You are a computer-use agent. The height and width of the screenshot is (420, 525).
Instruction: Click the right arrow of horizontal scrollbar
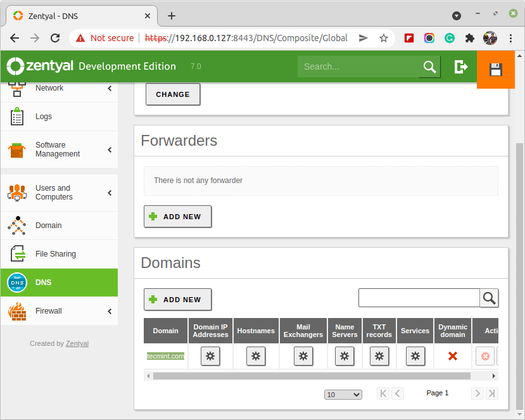pos(493,376)
